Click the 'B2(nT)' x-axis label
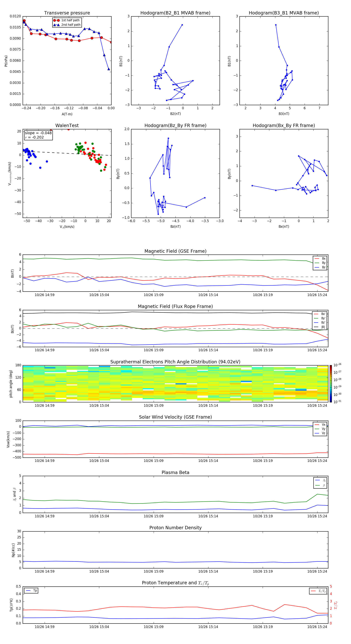The height and width of the screenshot is (644, 351). 175,114
